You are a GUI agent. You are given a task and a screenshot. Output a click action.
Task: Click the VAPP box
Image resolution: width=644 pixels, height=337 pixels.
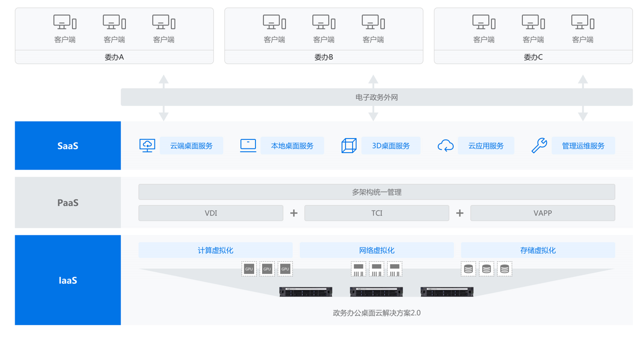[542, 213]
